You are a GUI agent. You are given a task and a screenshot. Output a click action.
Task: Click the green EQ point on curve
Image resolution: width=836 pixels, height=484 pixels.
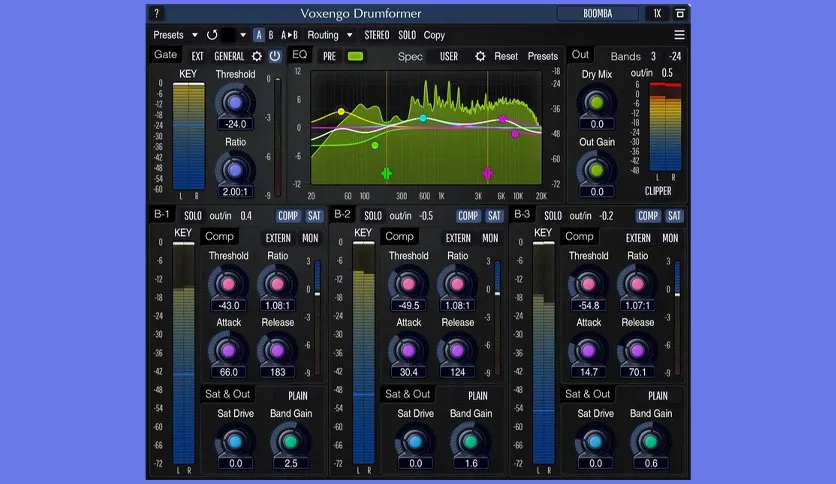coord(375,145)
